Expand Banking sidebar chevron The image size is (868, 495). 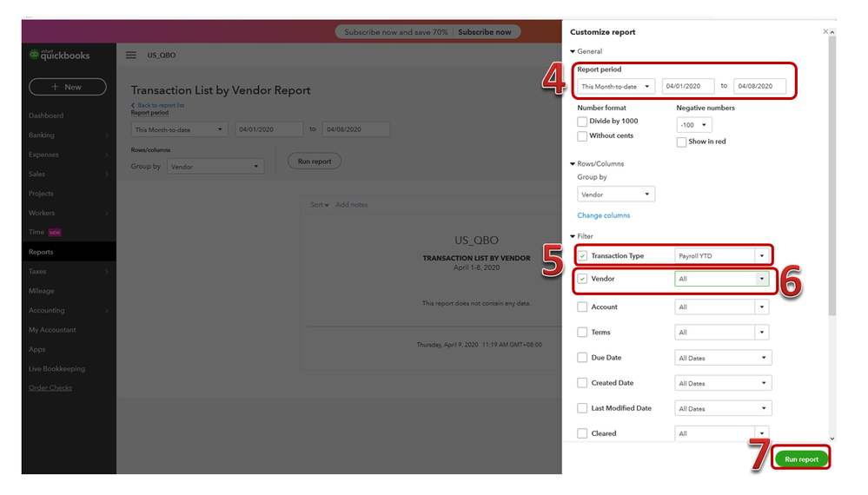pyautogui.click(x=107, y=135)
